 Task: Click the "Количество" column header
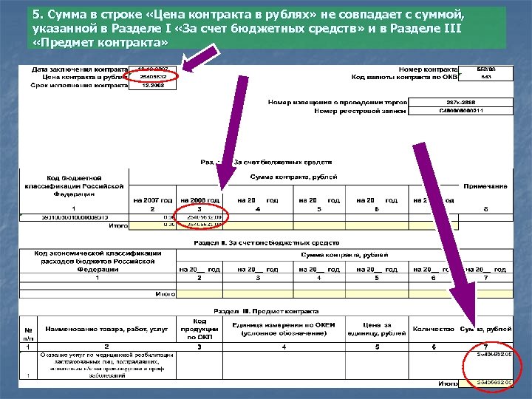[x=433, y=329]
